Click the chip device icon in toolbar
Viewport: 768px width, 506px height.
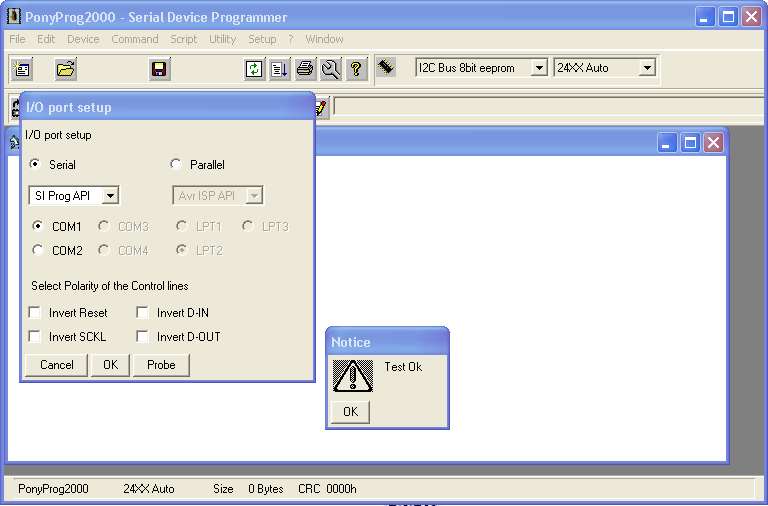(x=386, y=67)
